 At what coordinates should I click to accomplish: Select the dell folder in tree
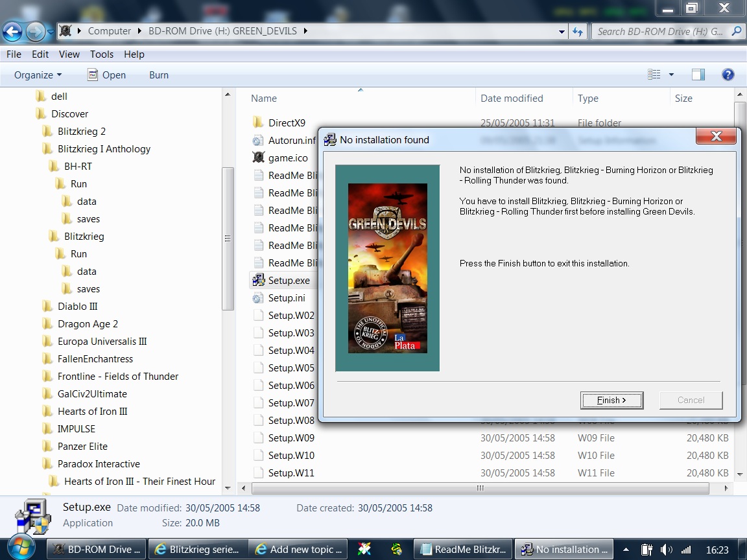59,96
